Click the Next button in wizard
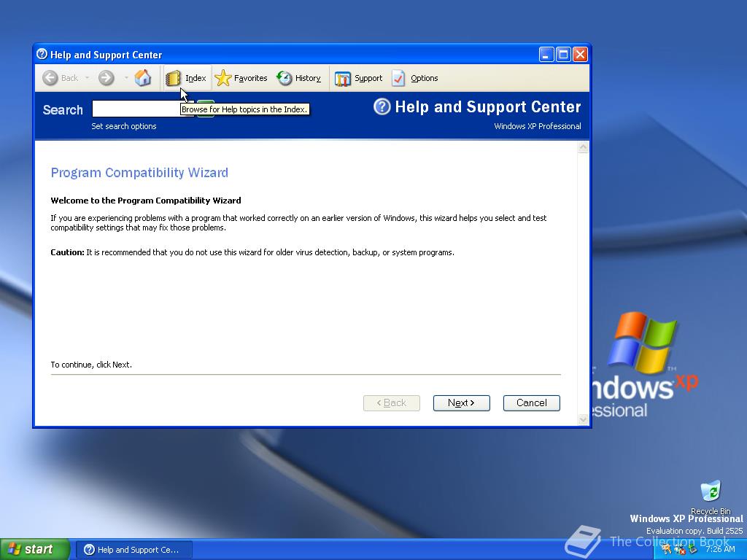Screen dimensions: 747x560 point(461,402)
